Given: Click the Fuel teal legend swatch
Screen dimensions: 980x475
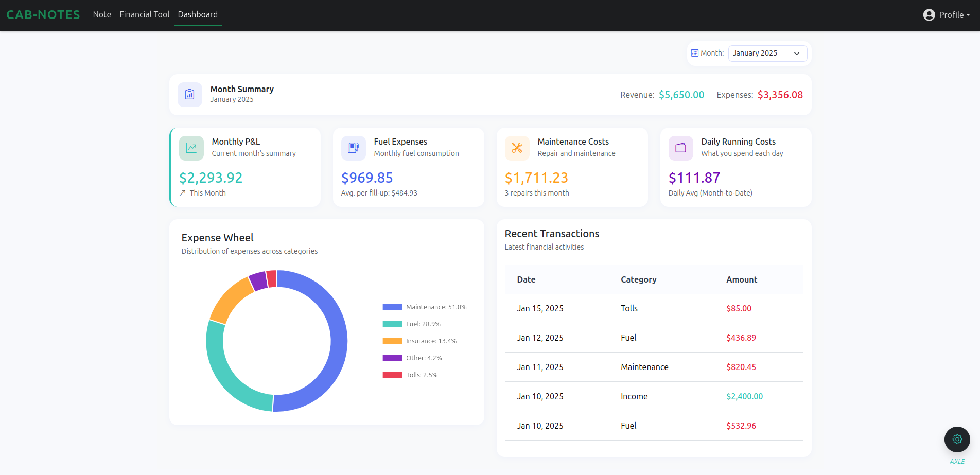Looking at the screenshot, I should pos(392,324).
